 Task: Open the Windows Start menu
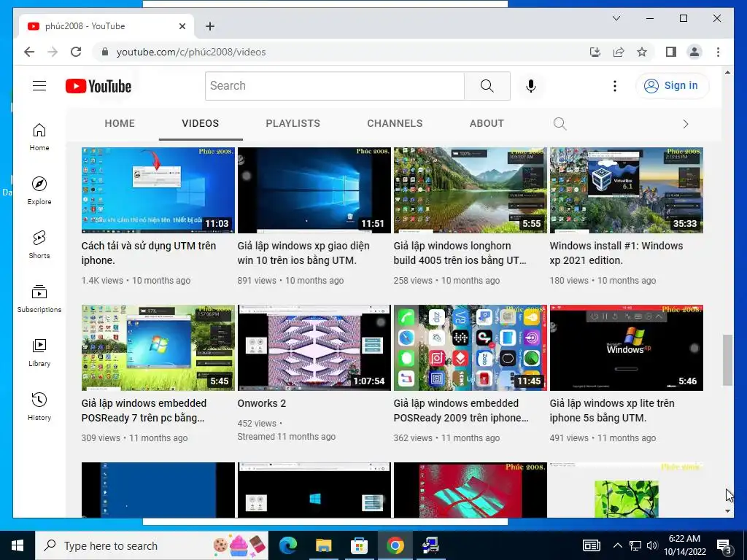pyautogui.click(x=18, y=545)
